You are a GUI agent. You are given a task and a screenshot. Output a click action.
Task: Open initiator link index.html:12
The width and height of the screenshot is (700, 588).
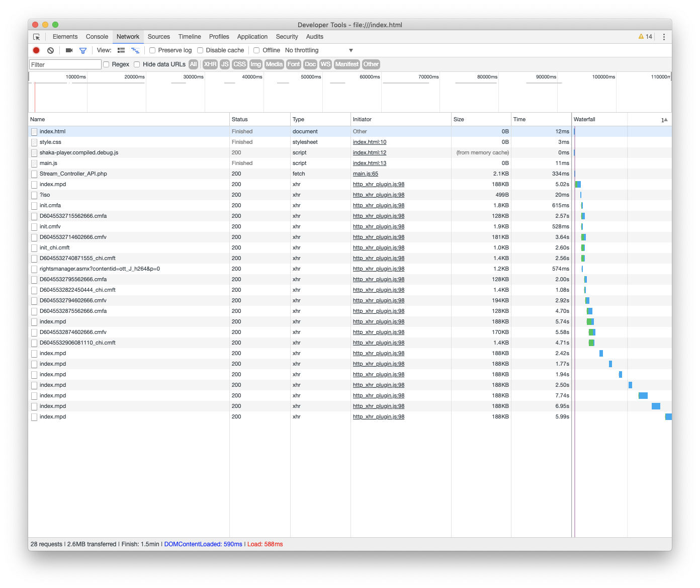[370, 153]
